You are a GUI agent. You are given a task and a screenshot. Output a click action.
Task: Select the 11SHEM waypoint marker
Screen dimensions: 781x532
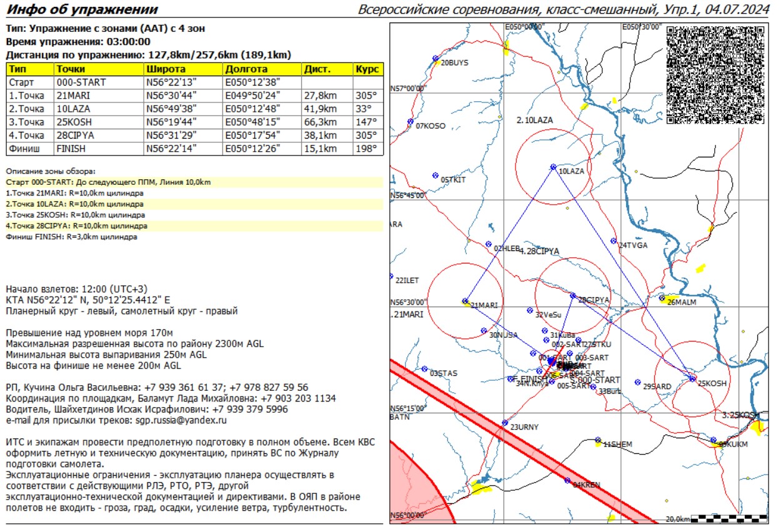[x=598, y=440]
